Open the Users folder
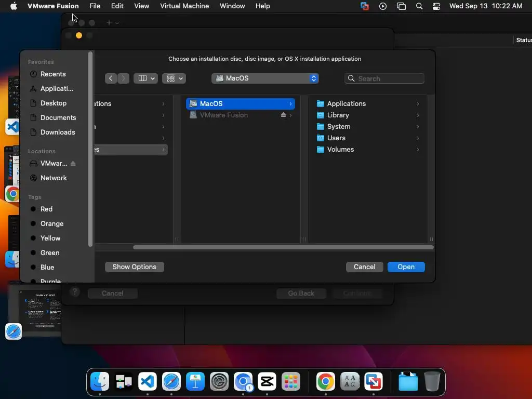Image resolution: width=532 pixels, height=399 pixels. pos(368,138)
